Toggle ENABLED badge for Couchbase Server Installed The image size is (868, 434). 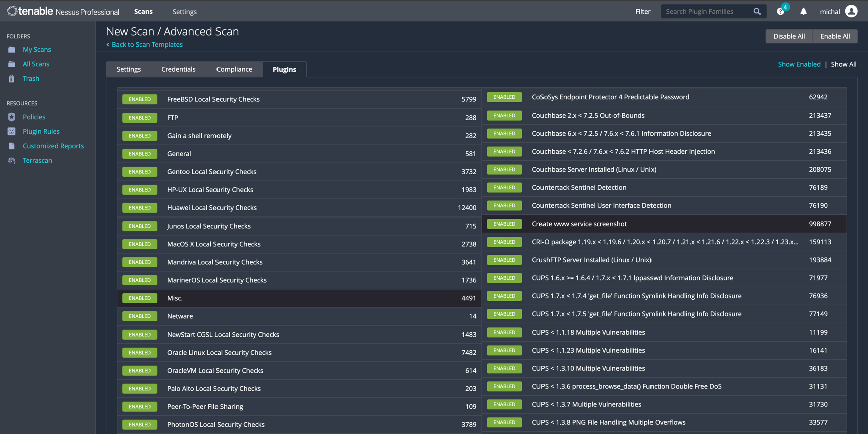[x=504, y=170]
